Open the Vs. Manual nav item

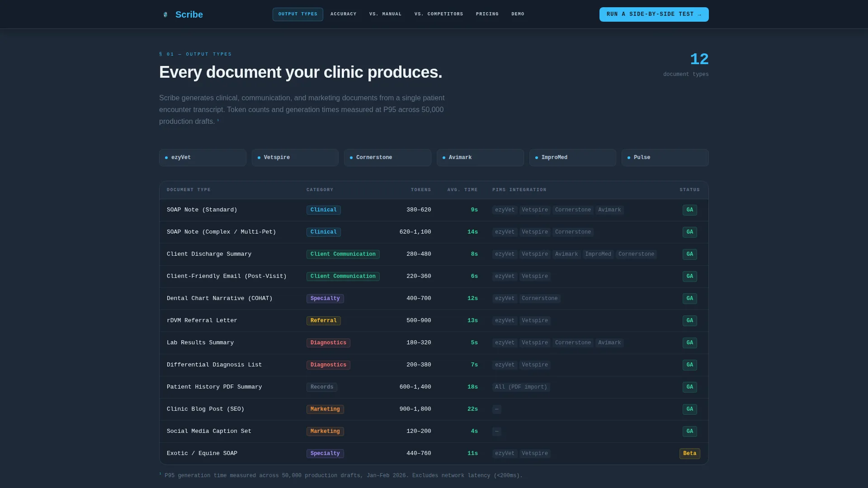[386, 14]
